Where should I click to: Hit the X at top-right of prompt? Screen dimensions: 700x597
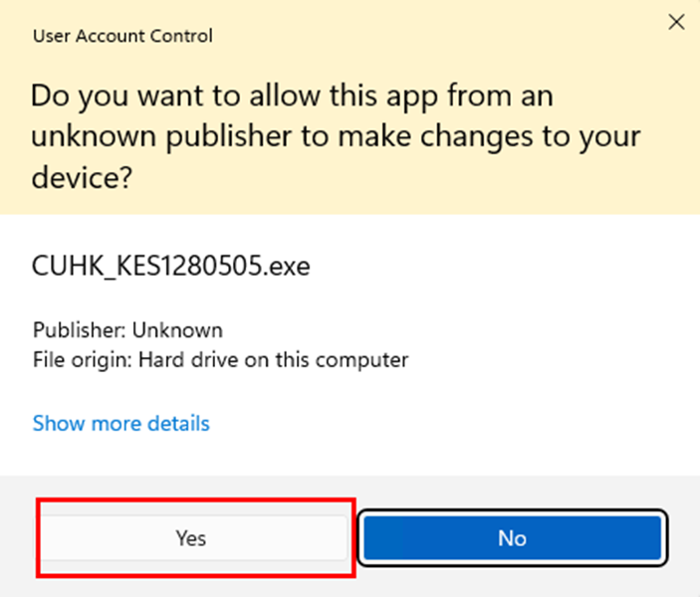(x=676, y=22)
